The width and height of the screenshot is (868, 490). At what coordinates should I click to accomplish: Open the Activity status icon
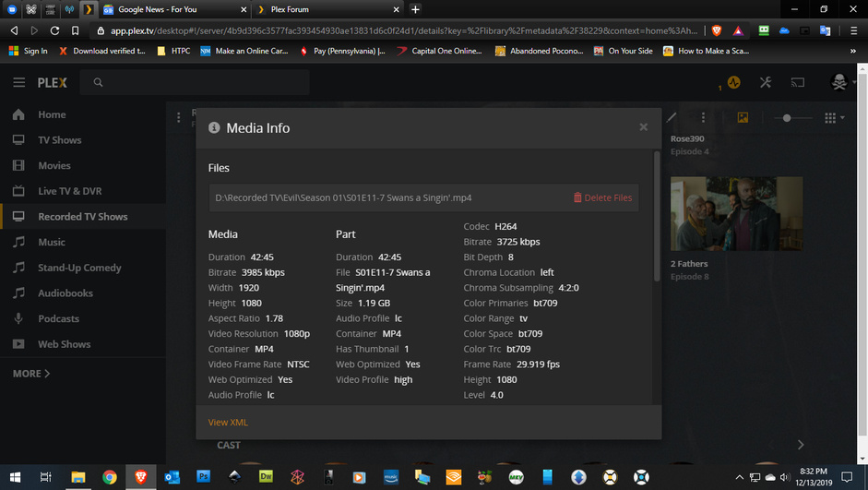pos(733,82)
